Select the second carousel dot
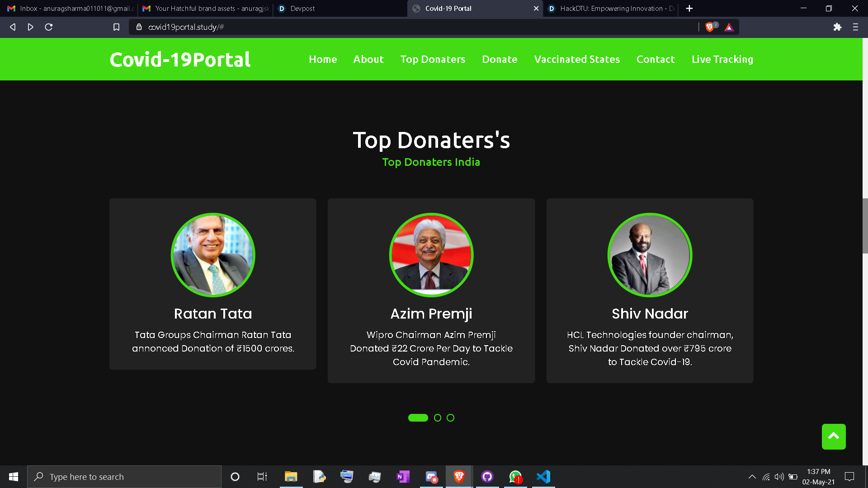The width and height of the screenshot is (868, 488). click(x=437, y=418)
